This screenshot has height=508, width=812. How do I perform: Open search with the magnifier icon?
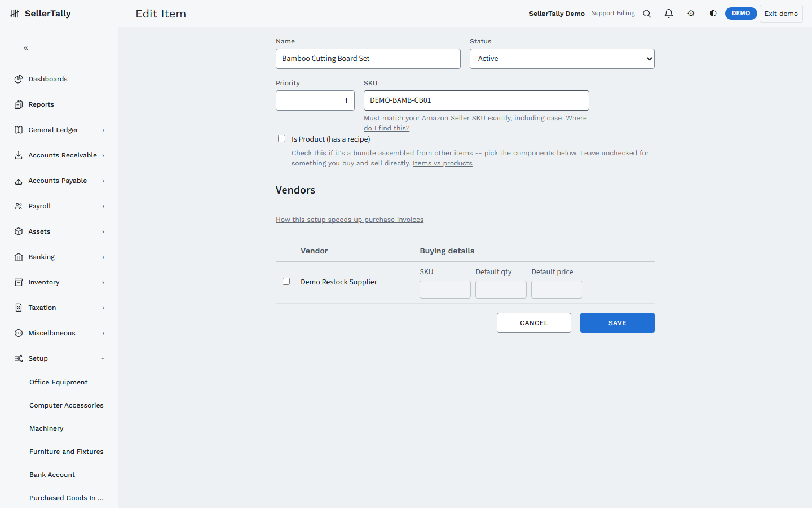647,14
